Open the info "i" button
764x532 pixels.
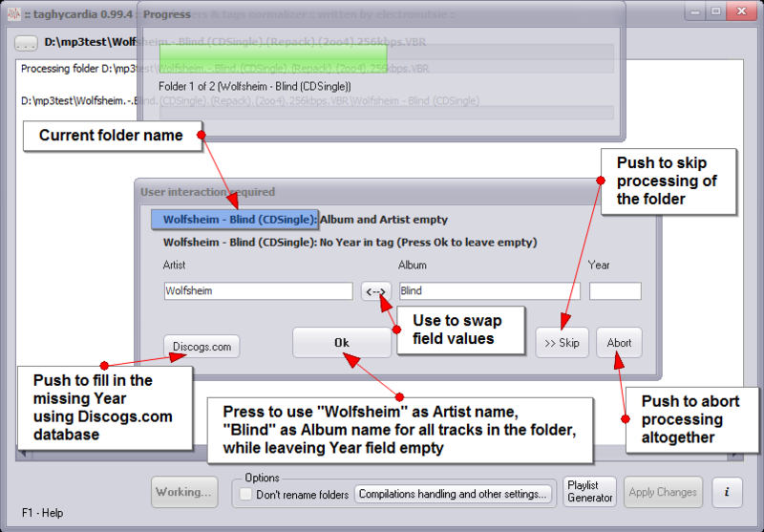point(727,492)
